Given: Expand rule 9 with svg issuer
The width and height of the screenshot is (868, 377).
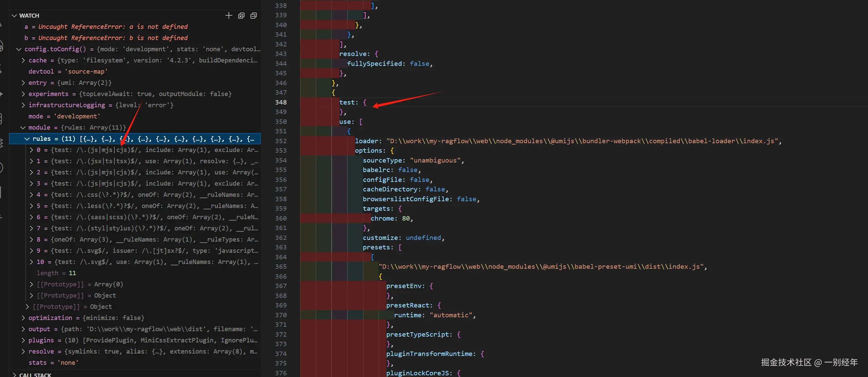Looking at the screenshot, I should [x=31, y=251].
